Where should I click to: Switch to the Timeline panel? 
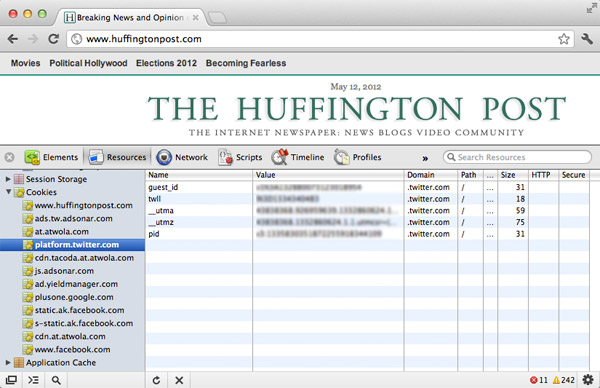click(x=298, y=157)
